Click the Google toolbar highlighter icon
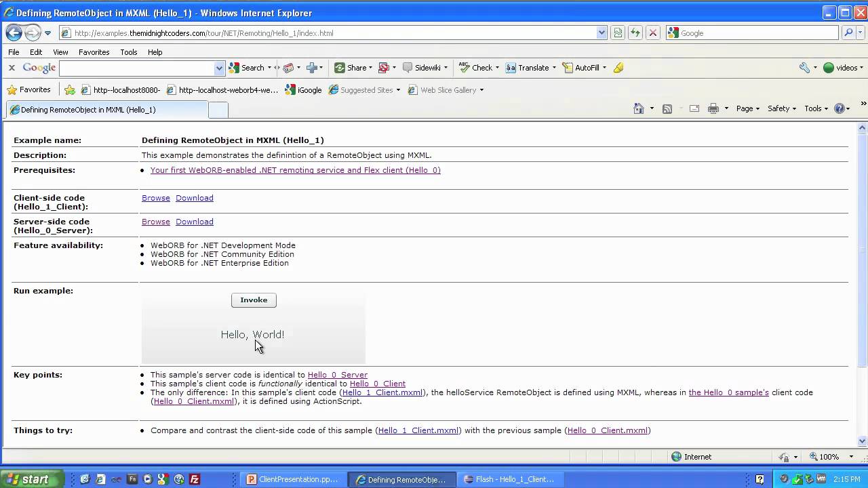 (618, 68)
